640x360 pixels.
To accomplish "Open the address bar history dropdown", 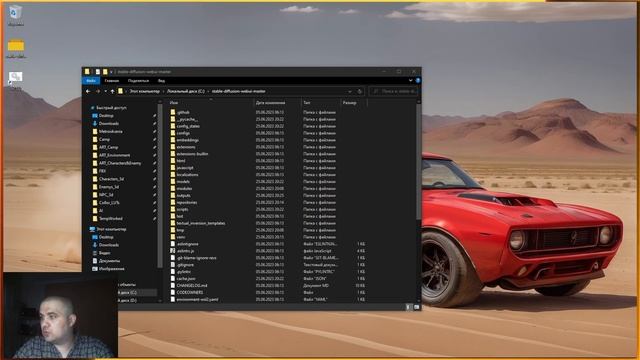I will point(350,91).
